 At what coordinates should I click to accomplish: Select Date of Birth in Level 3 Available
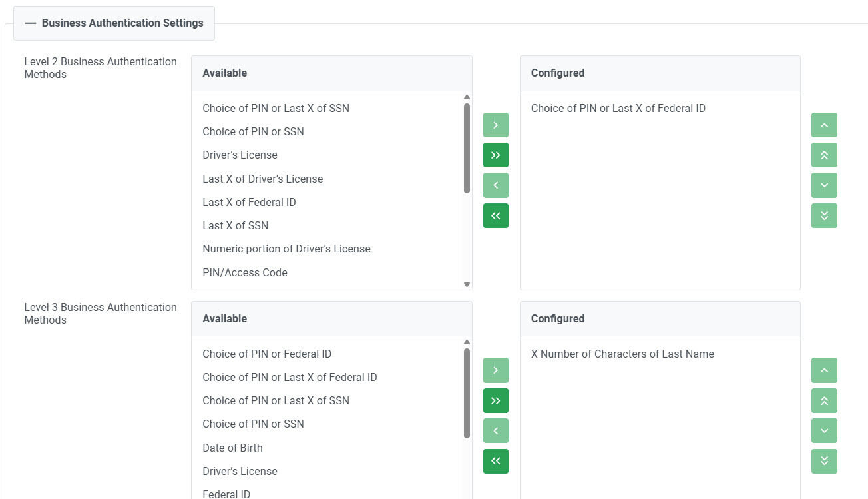click(x=327, y=448)
